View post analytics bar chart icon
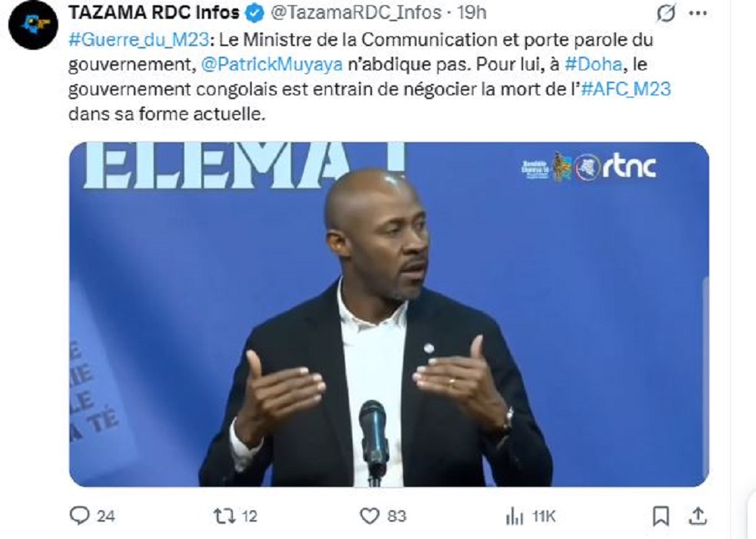Screen dimensions: 756x539 (514, 517)
